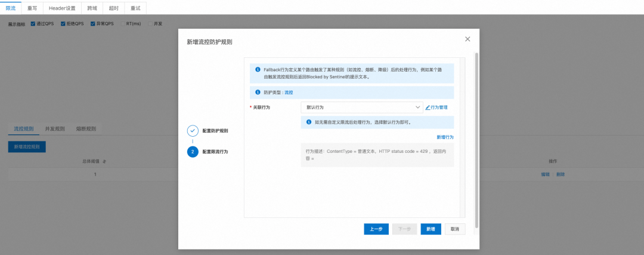Click the 配置限流行为 step label
Screen dimensions: 644x255
215,152
